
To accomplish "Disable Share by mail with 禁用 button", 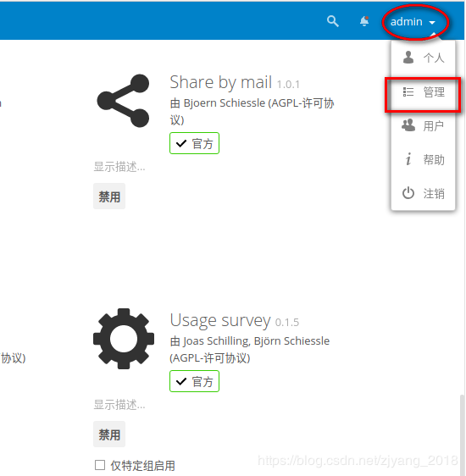I will 109,196.
